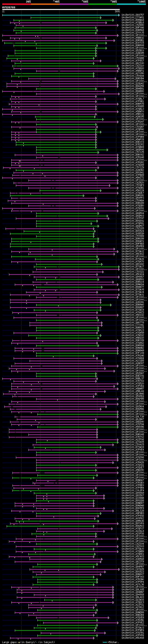This screenshot has width=148, height=644.
Task: Open hit UniRef100_B9HW18
Action: coord(133,20)
